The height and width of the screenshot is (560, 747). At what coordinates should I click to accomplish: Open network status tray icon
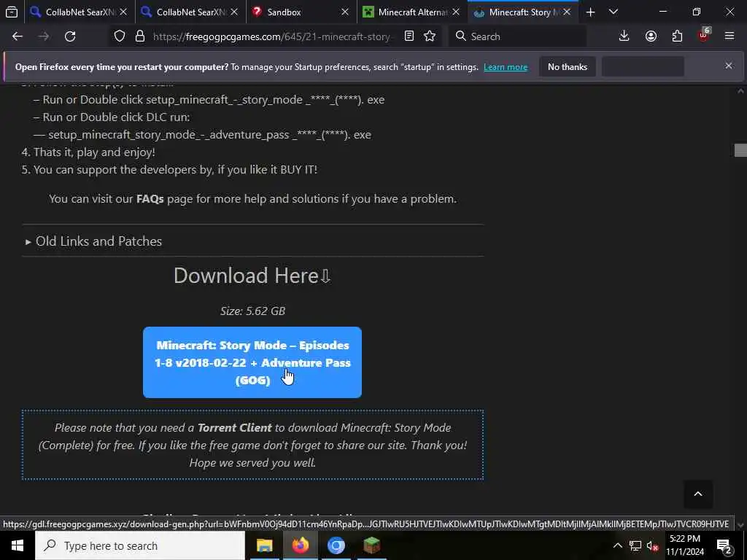coord(635,545)
